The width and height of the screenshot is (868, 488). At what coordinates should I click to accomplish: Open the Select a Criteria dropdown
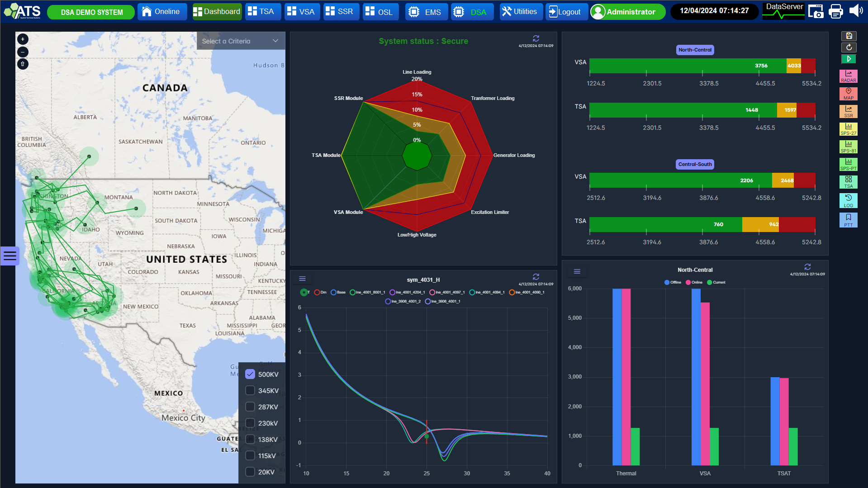[x=240, y=41]
